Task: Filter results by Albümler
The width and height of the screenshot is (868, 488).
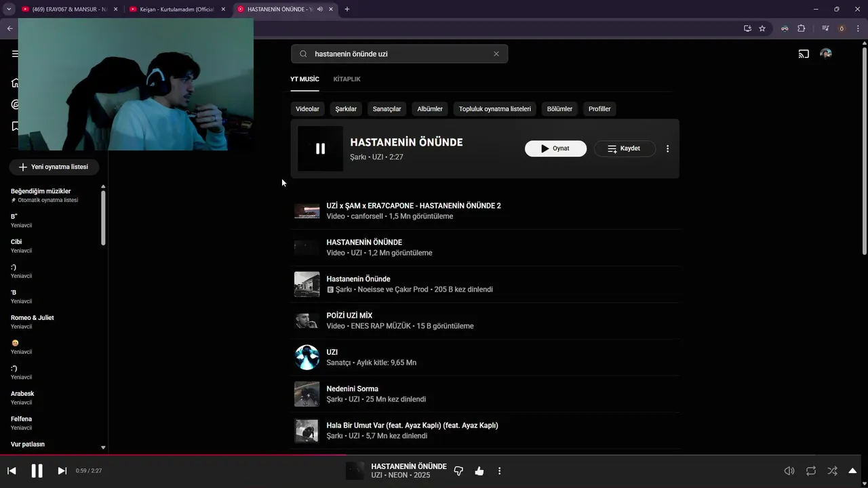Action: click(430, 108)
